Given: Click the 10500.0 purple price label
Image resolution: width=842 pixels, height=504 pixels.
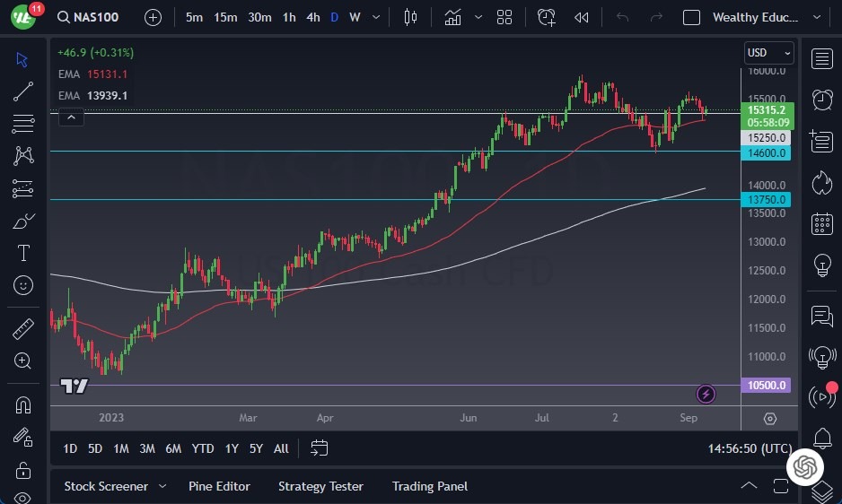Looking at the screenshot, I should [767, 386].
